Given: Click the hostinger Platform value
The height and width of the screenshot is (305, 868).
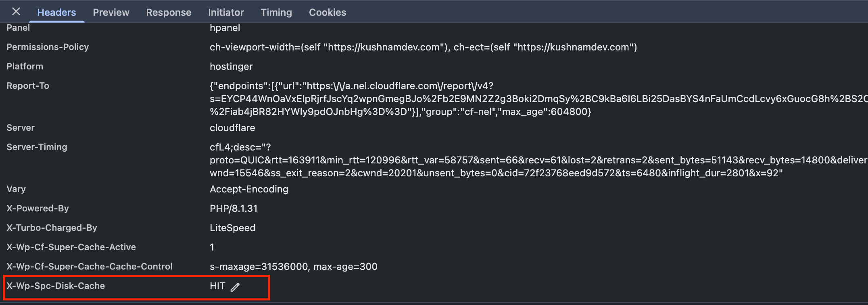Looking at the screenshot, I should (x=231, y=67).
